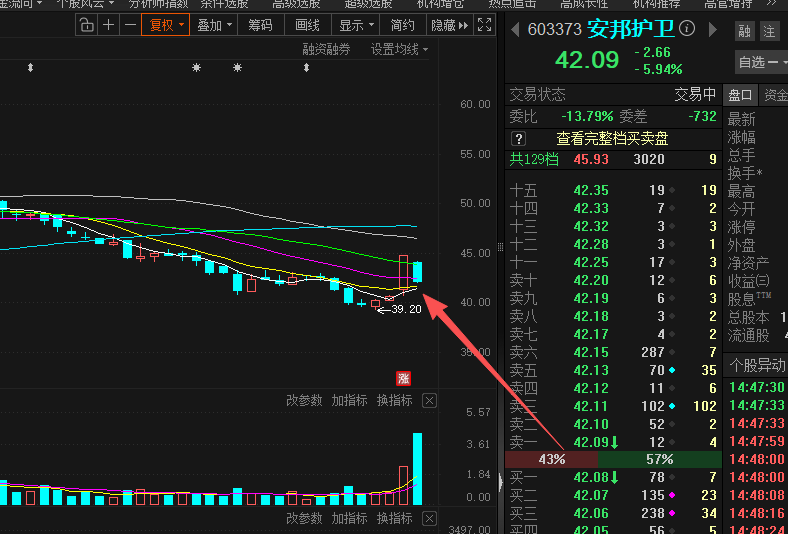Click 换指标 on volume indicator panel
The image size is (788, 534).
pos(395,400)
